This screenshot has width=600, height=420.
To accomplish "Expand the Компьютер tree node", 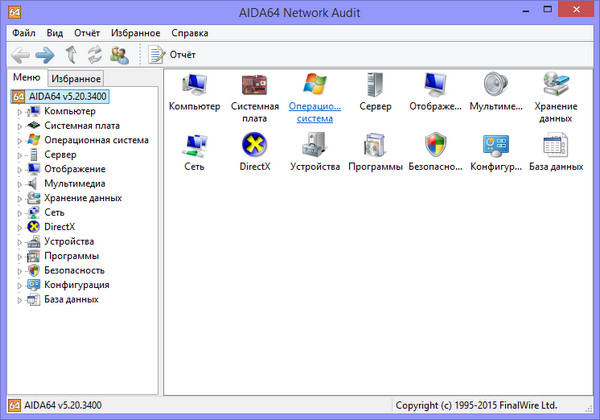I will click(19, 111).
